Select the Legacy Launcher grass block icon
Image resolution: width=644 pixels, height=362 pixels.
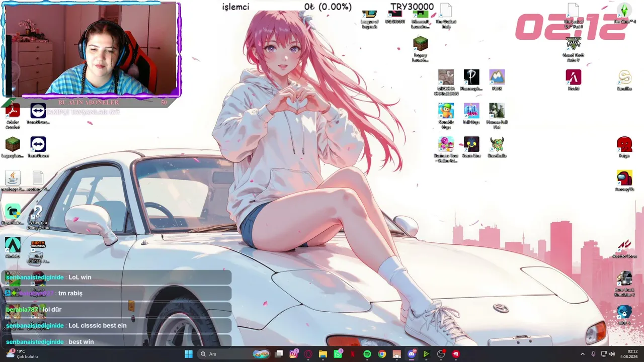[420, 49]
